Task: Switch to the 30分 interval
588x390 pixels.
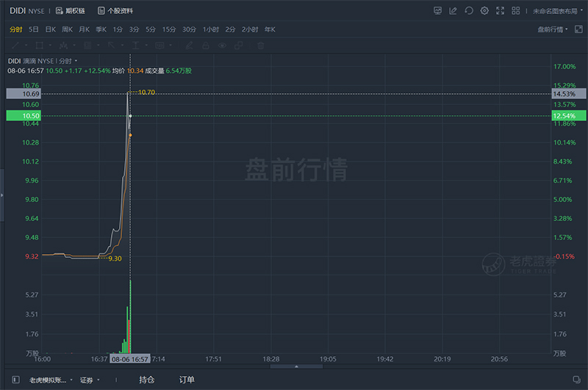Action: 189,29
